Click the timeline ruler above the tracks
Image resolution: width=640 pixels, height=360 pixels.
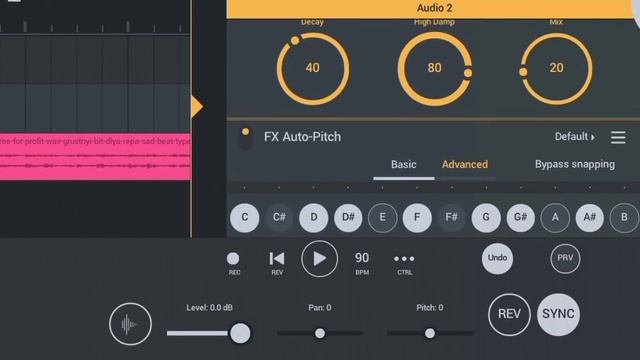(x=95, y=27)
